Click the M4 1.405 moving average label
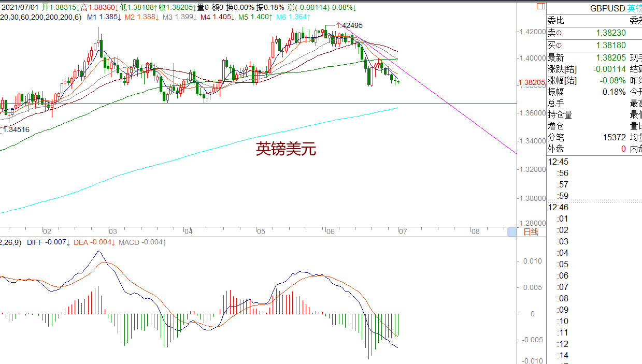The image size is (642, 364). [x=218, y=17]
